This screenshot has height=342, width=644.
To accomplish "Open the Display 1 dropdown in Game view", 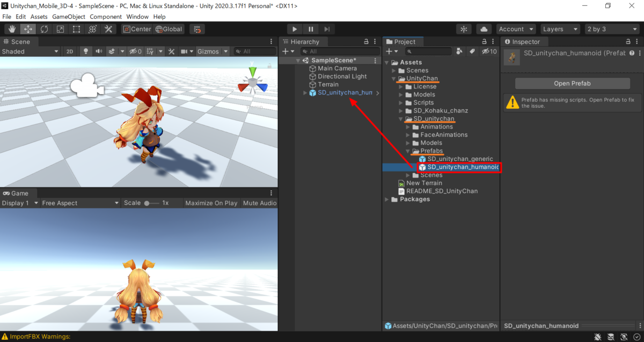I will tap(20, 203).
